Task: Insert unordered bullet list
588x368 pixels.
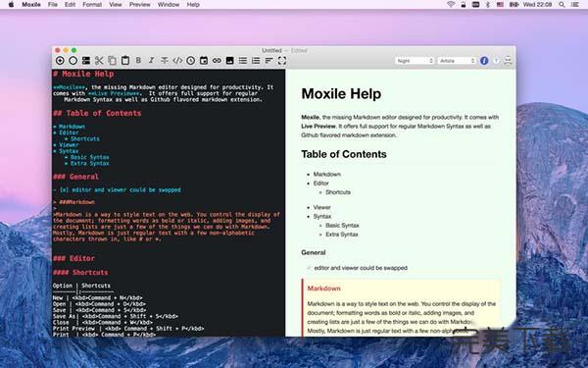Action: click(243, 61)
